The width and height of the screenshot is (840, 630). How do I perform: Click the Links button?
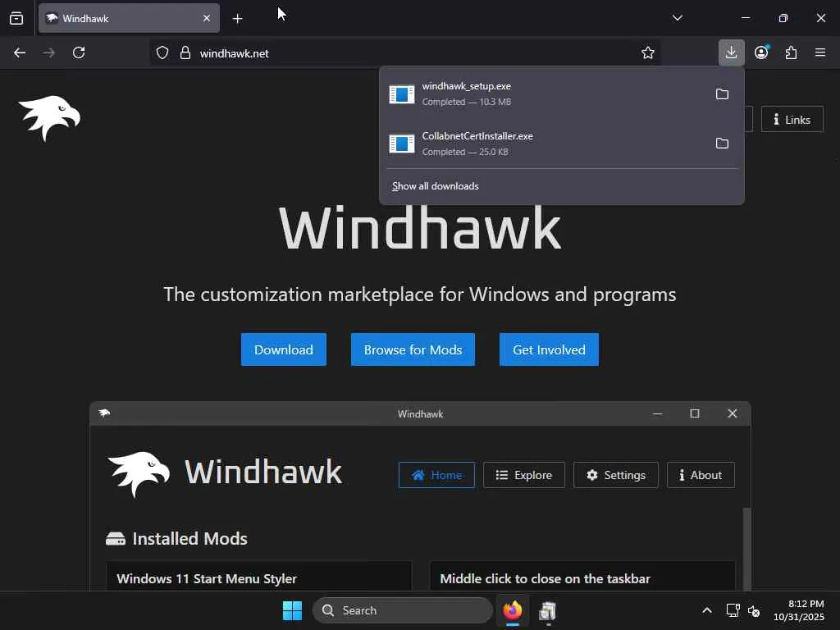click(792, 120)
